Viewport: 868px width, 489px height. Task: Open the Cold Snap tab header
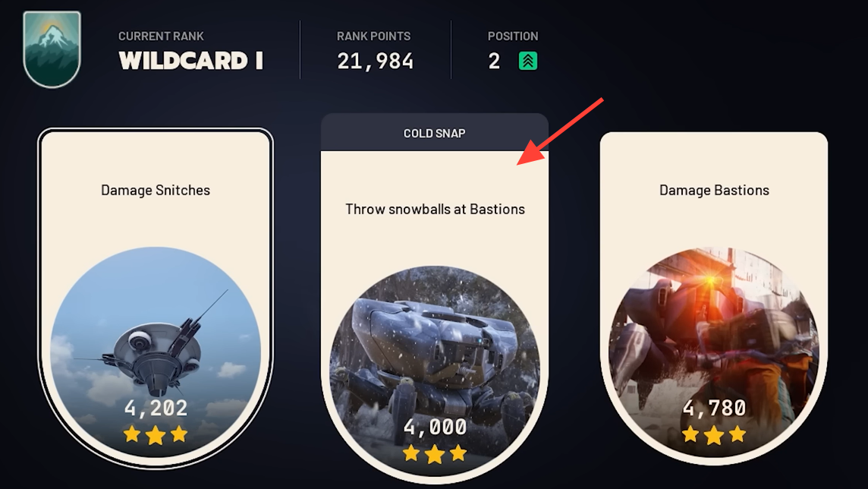[x=435, y=133]
